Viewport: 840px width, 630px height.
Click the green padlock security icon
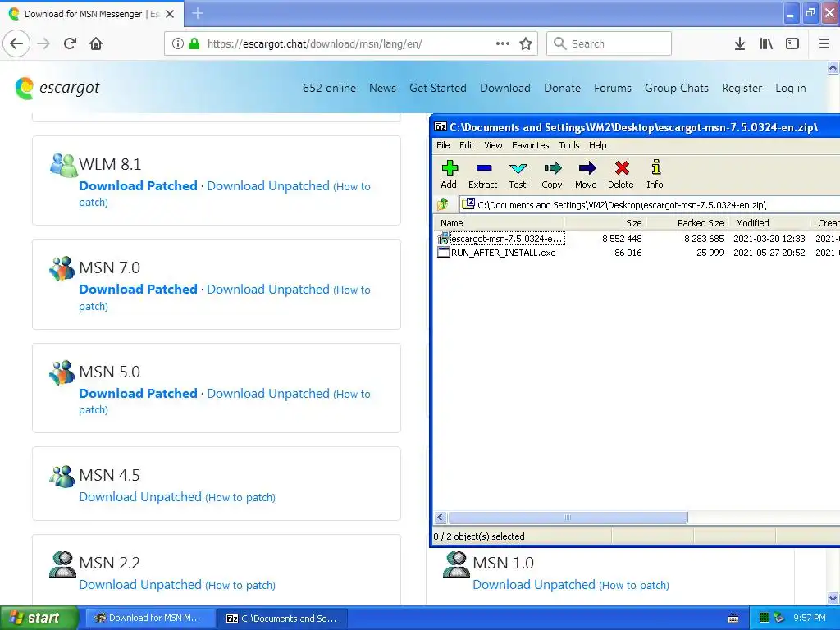pos(194,43)
